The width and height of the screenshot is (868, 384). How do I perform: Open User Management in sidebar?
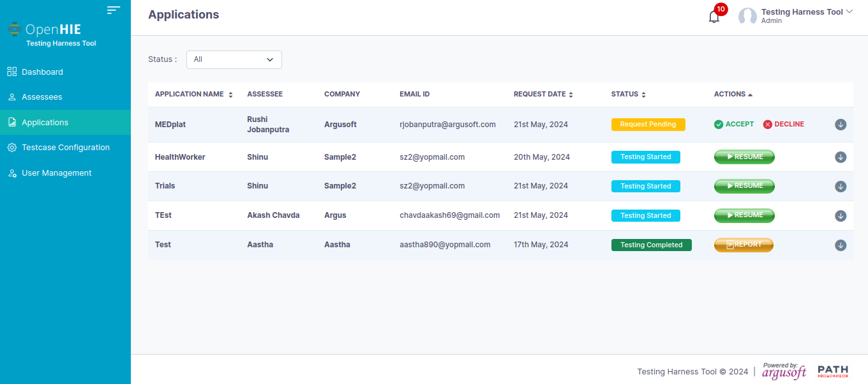click(65, 173)
